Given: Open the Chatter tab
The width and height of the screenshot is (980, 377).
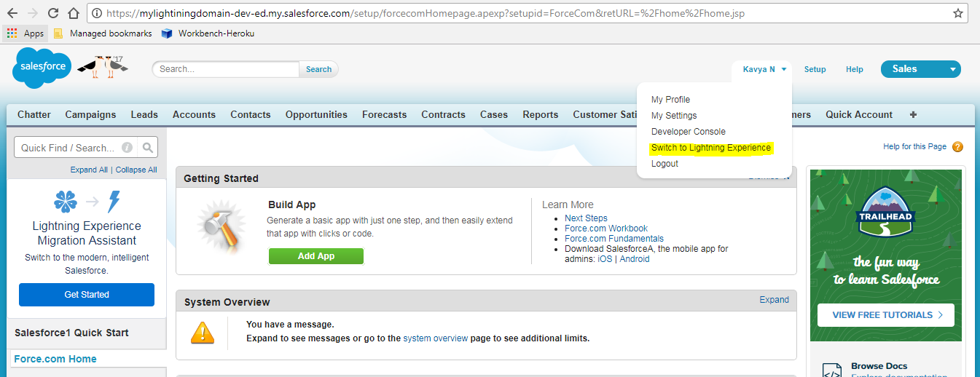Looking at the screenshot, I should click(34, 114).
